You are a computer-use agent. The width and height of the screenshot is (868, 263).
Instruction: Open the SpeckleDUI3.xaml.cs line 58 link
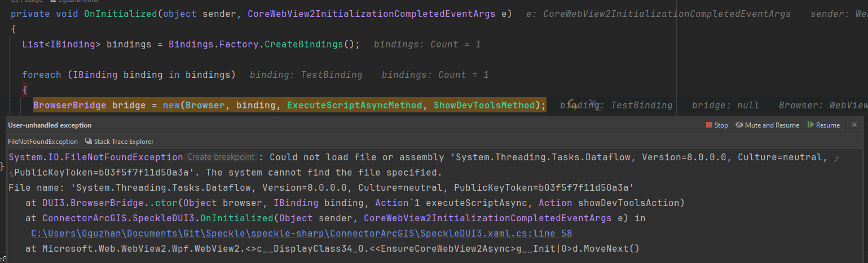(301, 233)
